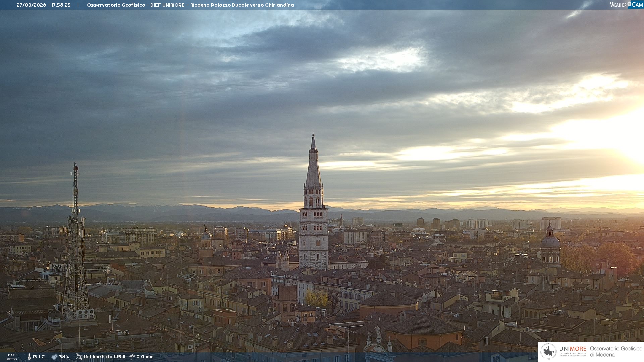Click the DATI METEO label
The width and height of the screenshot is (644, 362).
(12, 357)
